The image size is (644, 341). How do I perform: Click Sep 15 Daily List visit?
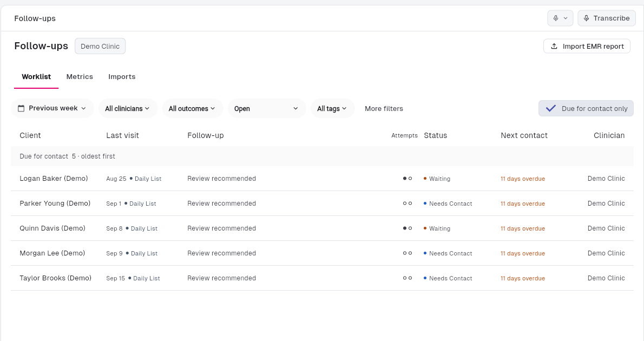coord(133,279)
